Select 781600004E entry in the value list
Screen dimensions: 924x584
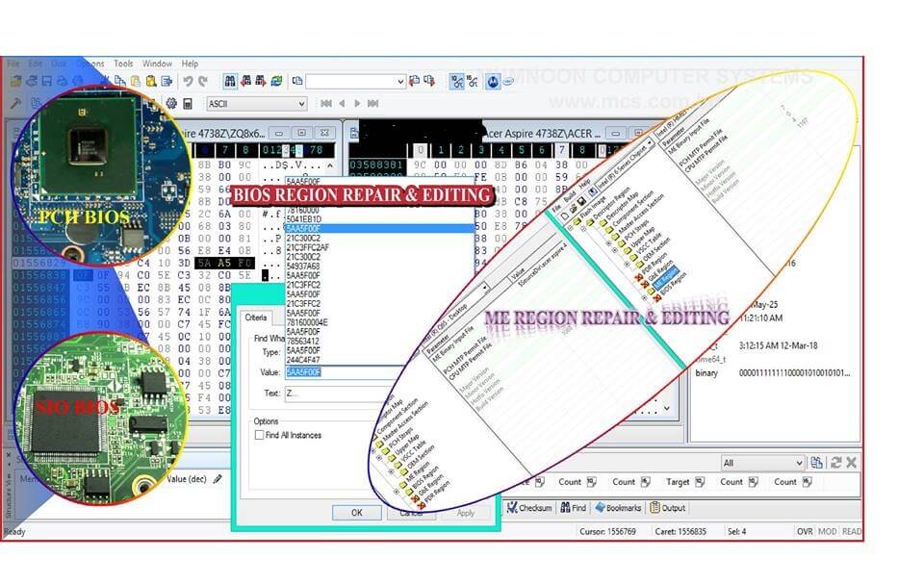(307, 322)
